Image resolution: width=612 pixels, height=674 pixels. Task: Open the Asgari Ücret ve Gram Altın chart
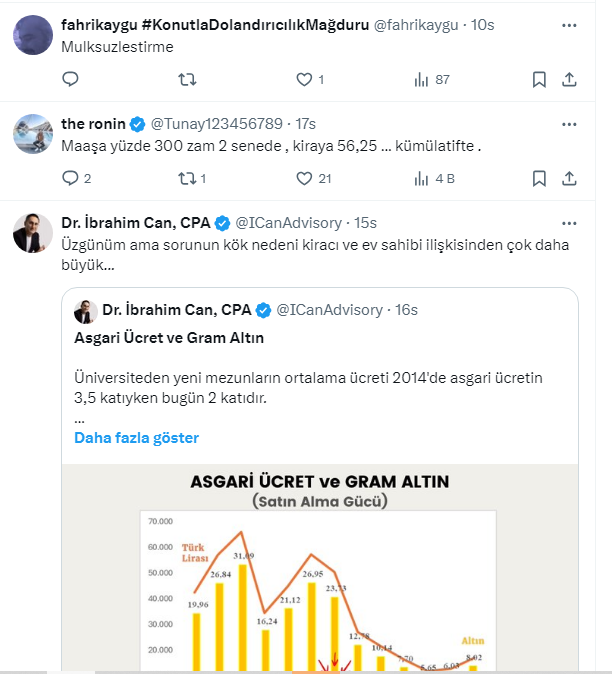point(319,570)
